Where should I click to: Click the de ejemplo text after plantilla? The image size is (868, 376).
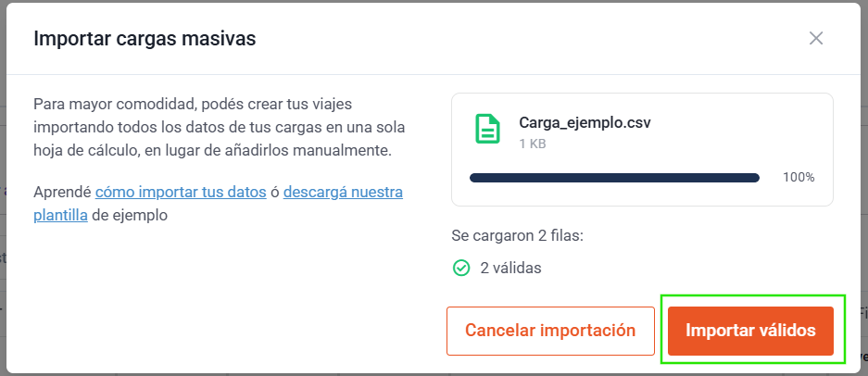point(130,215)
